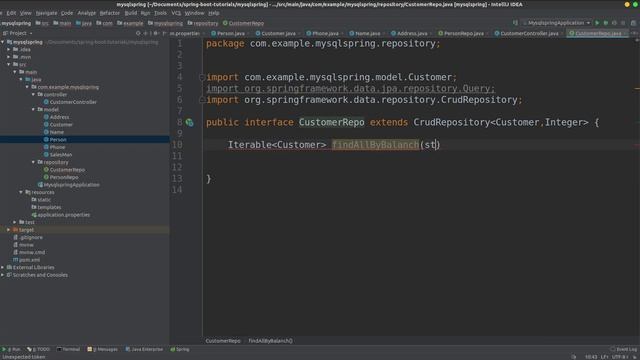Viewport: 640px width, 360px height.
Task: Open the Tools menu
Action: click(160, 13)
